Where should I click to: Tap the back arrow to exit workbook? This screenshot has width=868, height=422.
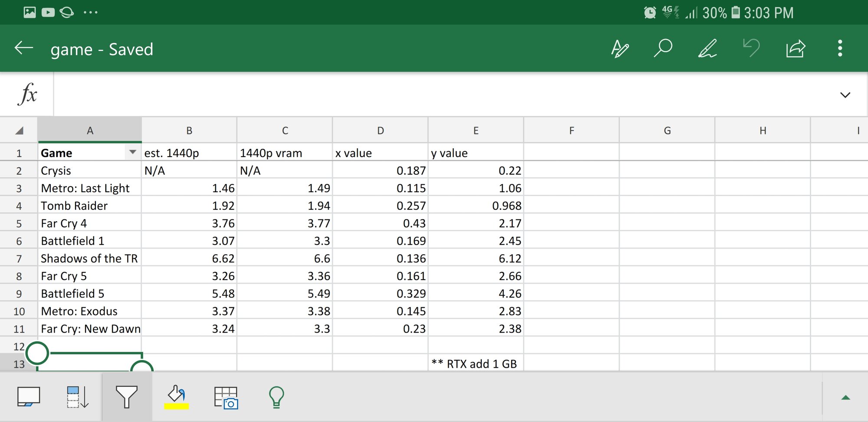point(24,48)
